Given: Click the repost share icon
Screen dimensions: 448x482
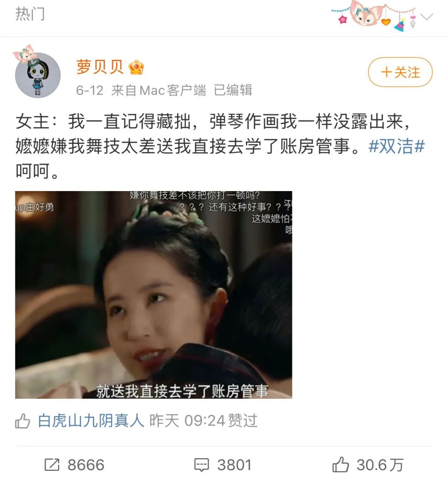Looking at the screenshot, I should (x=52, y=465).
